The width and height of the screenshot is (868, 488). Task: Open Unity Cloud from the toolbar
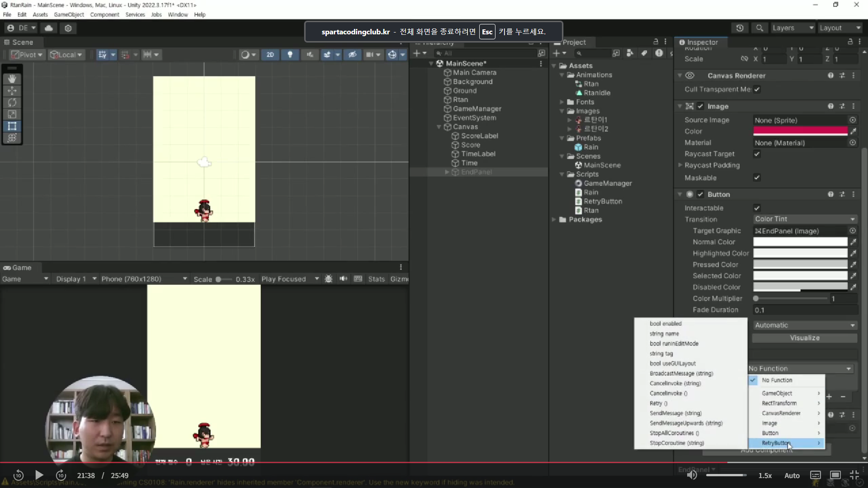click(x=49, y=28)
